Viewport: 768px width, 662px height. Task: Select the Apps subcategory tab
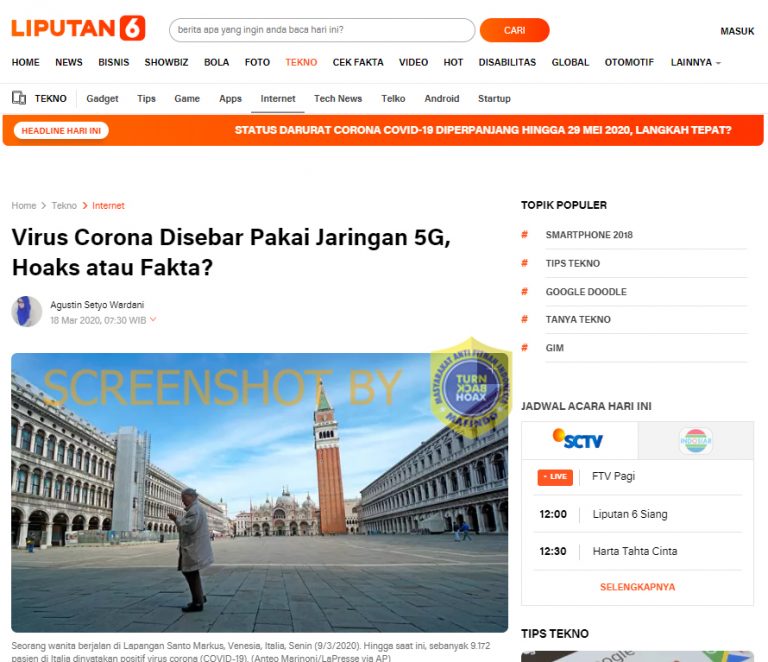click(230, 98)
